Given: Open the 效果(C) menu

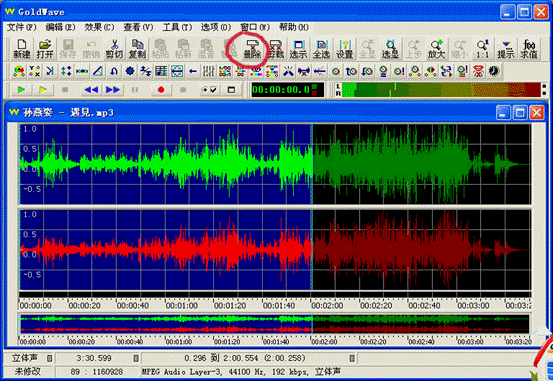Looking at the screenshot, I should pos(99,27).
